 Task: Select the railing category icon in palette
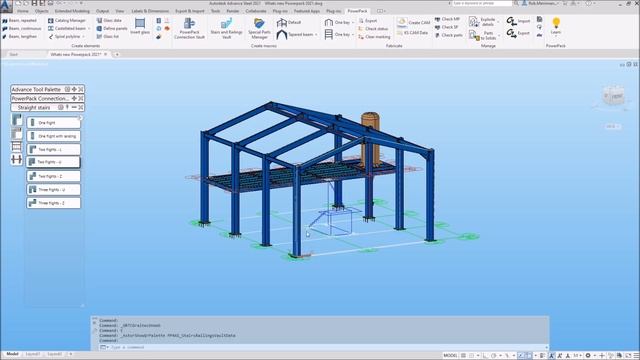point(16,147)
